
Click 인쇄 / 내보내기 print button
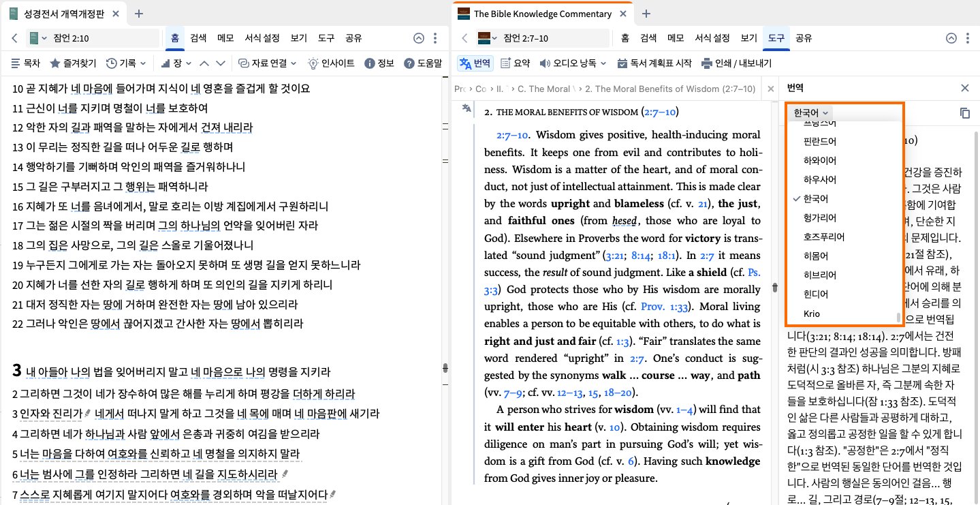click(736, 63)
